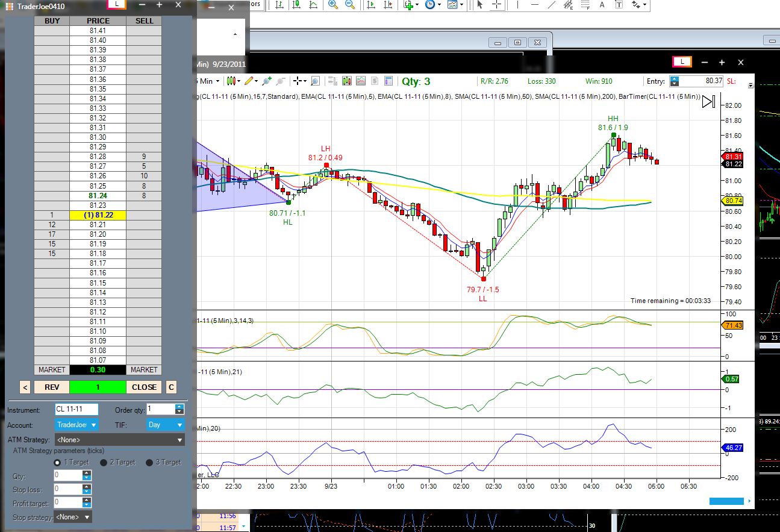Click the zoom out magnifier in top toolbar

point(350,5)
